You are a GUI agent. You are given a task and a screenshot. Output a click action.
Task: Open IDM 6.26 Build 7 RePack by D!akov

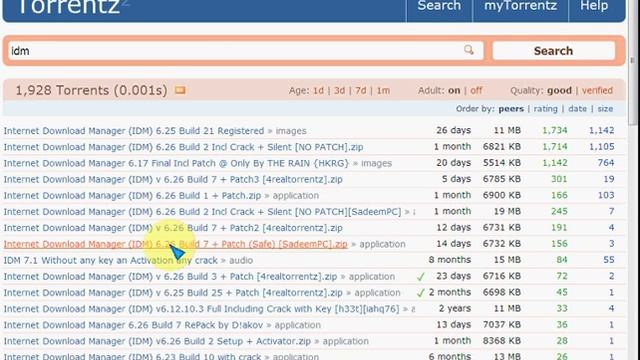(133, 325)
